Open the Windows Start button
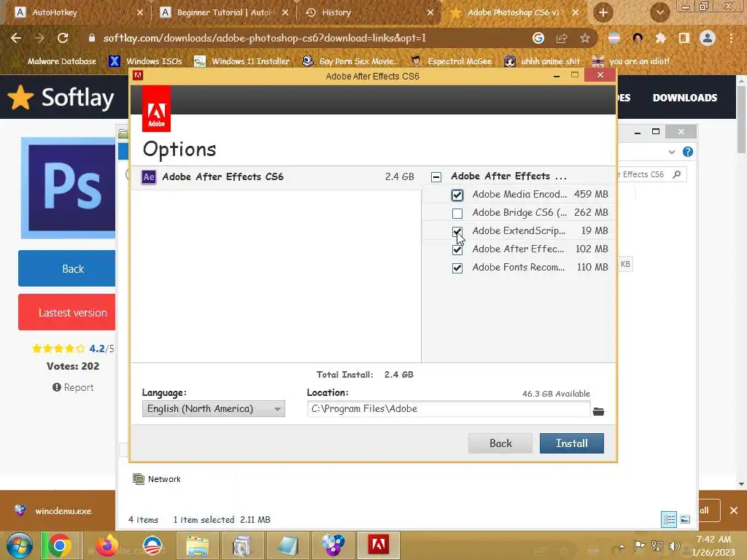Image resolution: width=747 pixels, height=560 pixels. coord(20,545)
